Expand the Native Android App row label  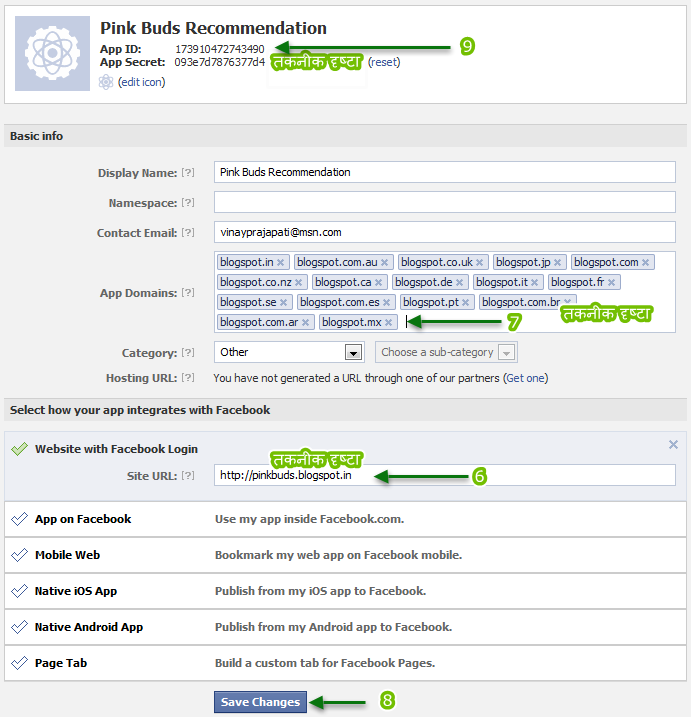[x=89, y=627]
